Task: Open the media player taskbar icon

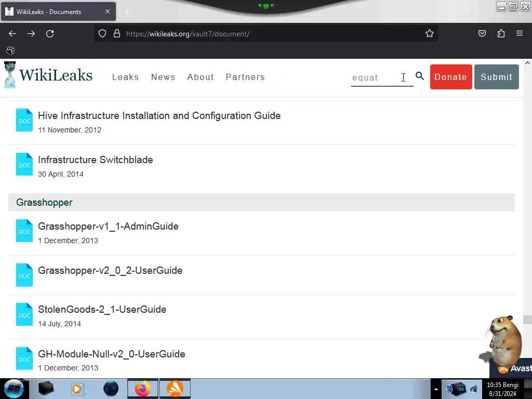Action: point(77,389)
